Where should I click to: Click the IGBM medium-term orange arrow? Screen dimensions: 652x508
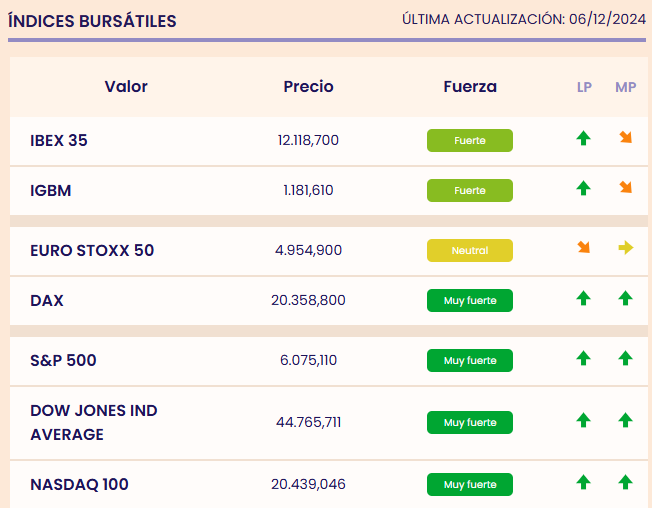pos(626,187)
